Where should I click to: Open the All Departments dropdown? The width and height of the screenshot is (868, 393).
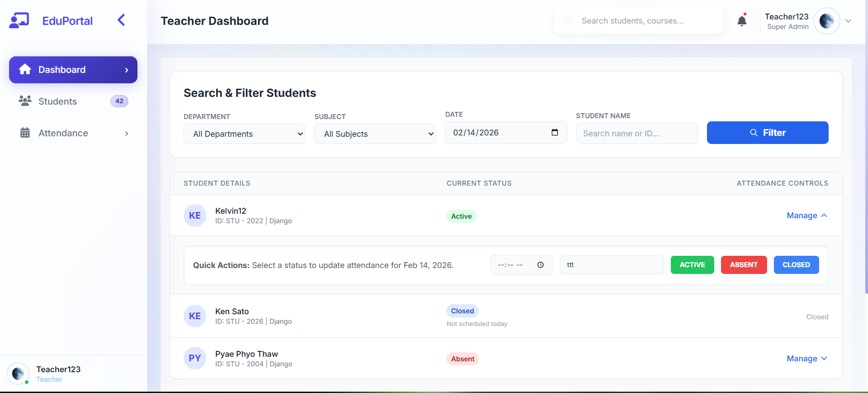pos(244,134)
